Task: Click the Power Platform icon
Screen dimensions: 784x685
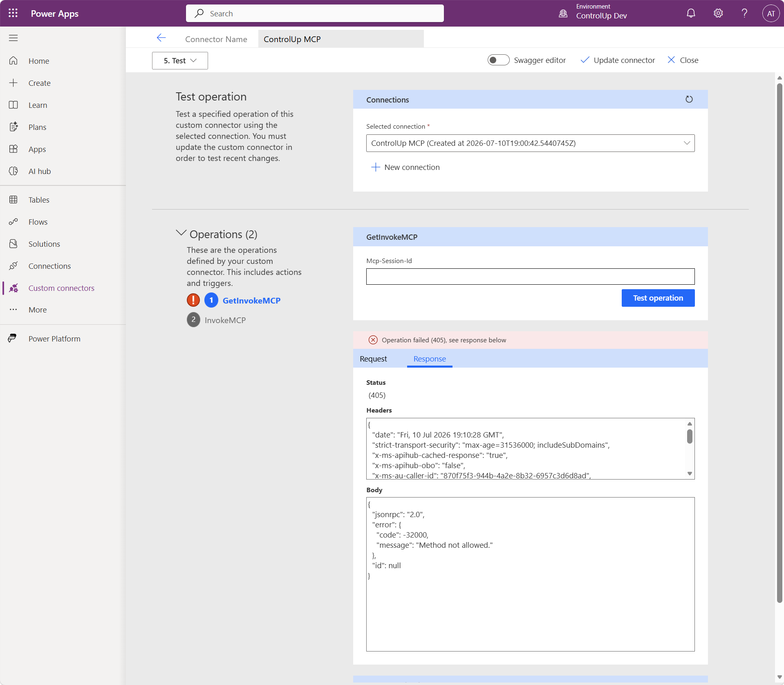Action: click(12, 339)
